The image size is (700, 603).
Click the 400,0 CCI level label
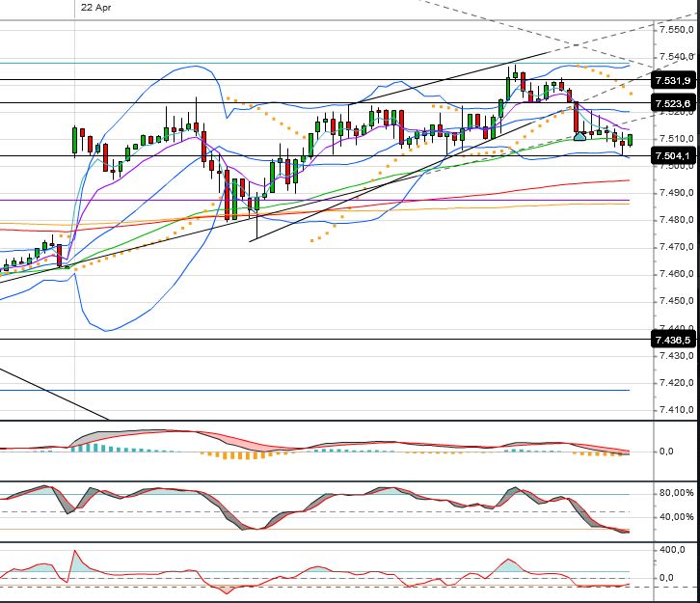click(671, 550)
